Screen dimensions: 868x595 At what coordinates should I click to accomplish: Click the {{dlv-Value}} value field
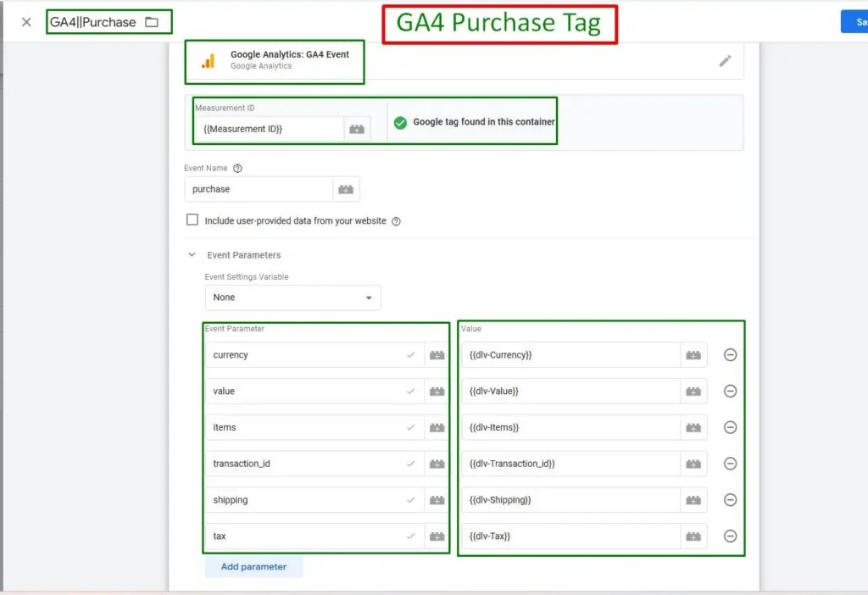(x=571, y=392)
